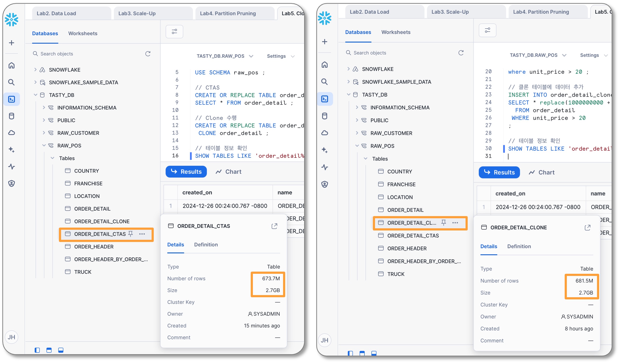The width and height of the screenshot is (620, 364).
Task: Select TRUCK table in left window tree
Action: (x=83, y=272)
